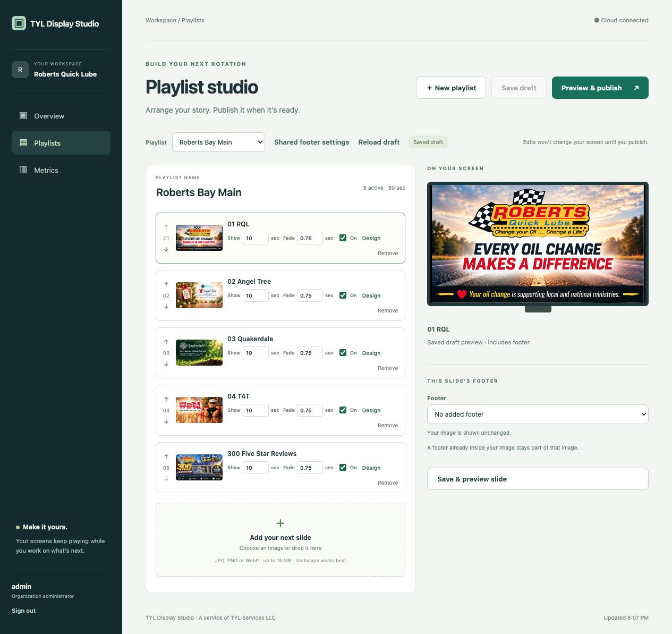Click Save & preview slide button
Viewport: 672px width, 634px height.
point(538,479)
